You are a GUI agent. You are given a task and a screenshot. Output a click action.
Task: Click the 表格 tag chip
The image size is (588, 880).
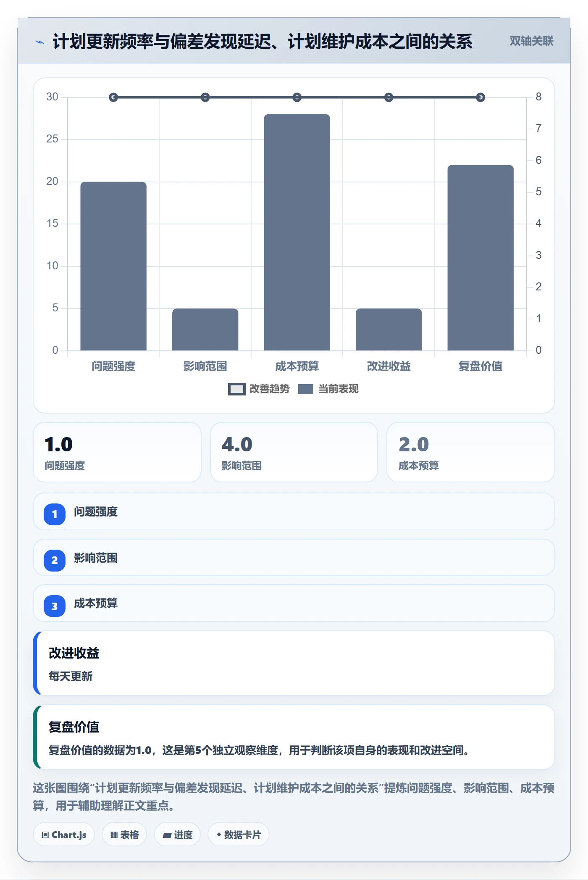click(124, 835)
